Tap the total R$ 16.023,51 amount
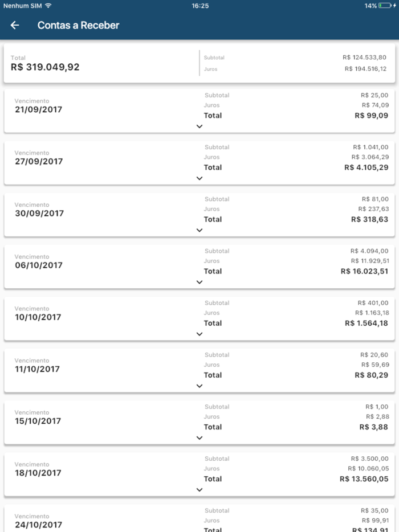The width and height of the screenshot is (399, 532). tap(364, 272)
